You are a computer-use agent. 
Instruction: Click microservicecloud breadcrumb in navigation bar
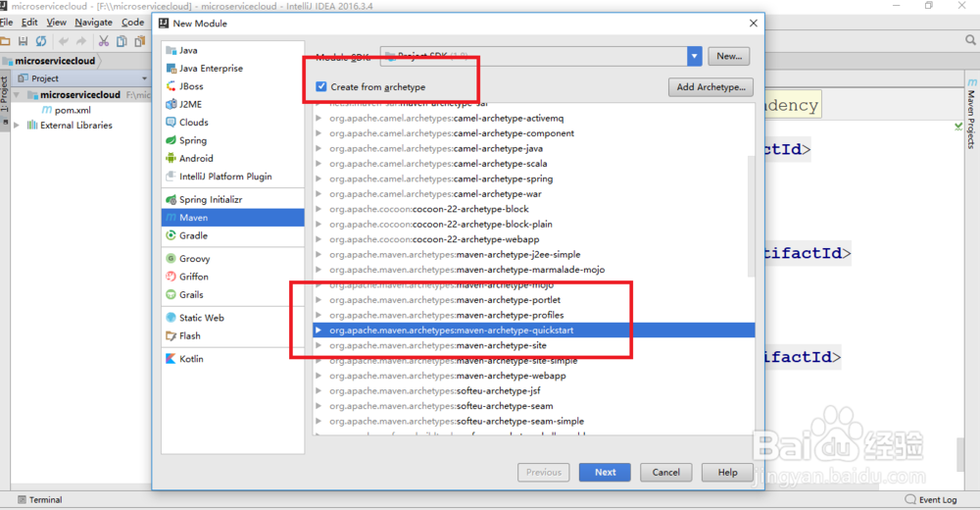pos(50,61)
